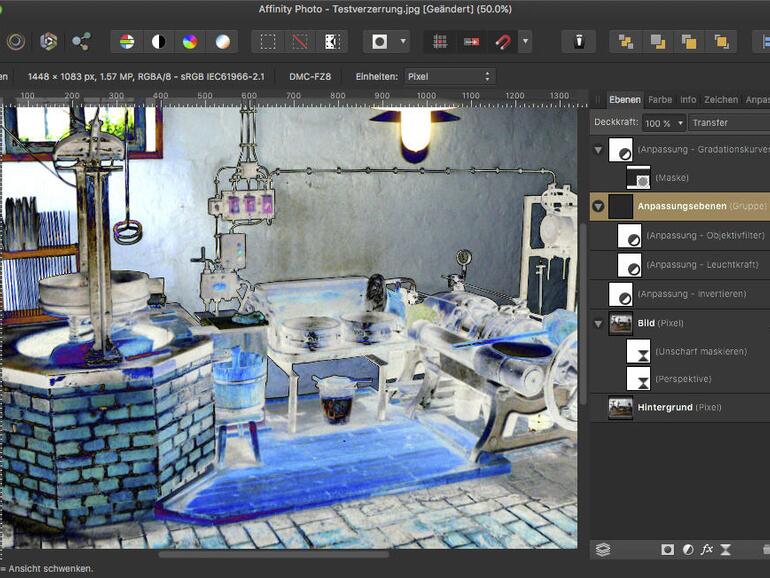Open the fx layer effects icon
770x578 pixels.
(x=707, y=549)
